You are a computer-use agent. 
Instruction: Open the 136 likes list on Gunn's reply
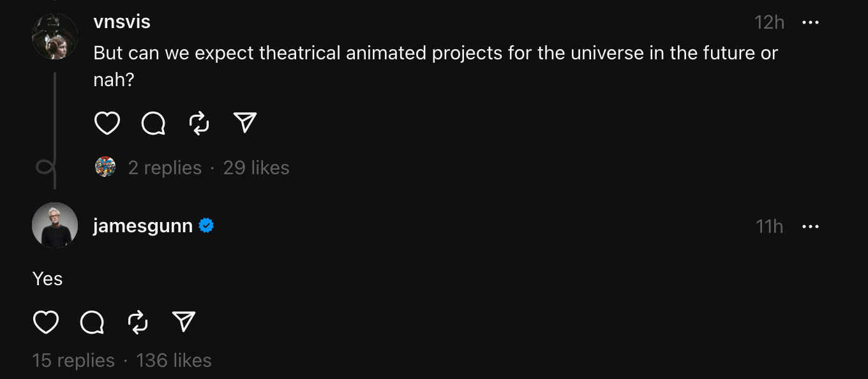[173, 360]
